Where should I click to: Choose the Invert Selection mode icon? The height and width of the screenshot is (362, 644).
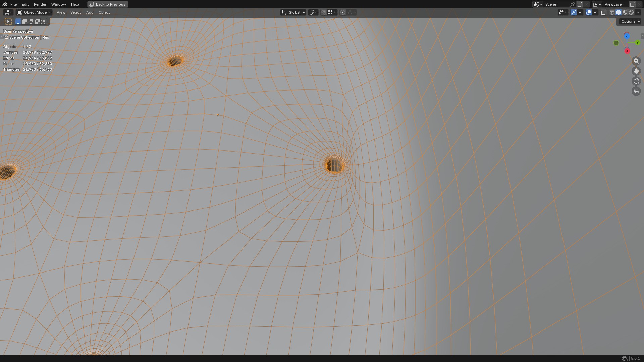37,21
